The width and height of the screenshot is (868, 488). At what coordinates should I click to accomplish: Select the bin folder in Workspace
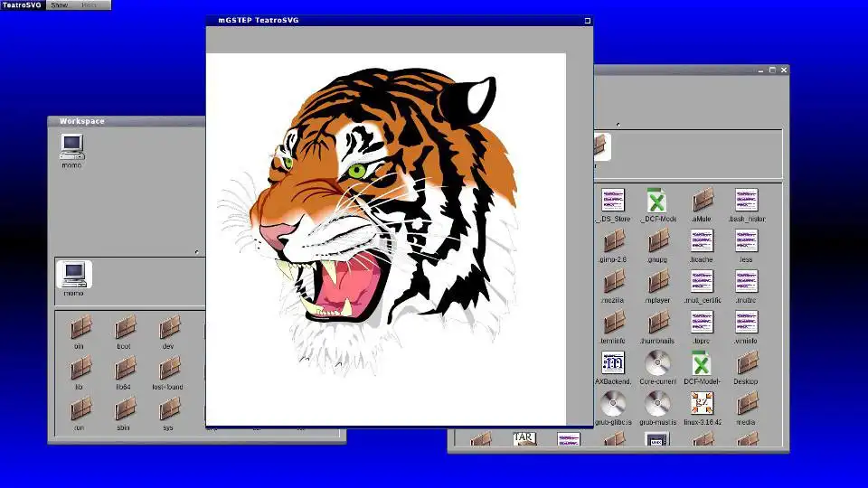(x=80, y=327)
